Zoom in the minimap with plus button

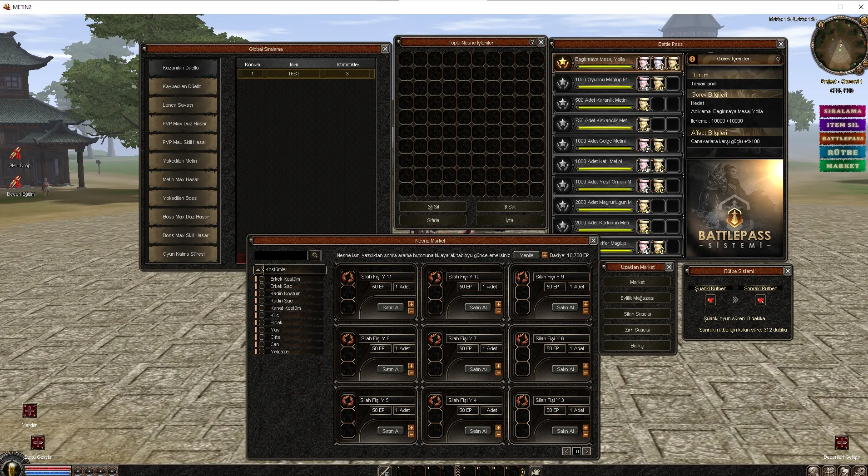[x=859, y=70]
